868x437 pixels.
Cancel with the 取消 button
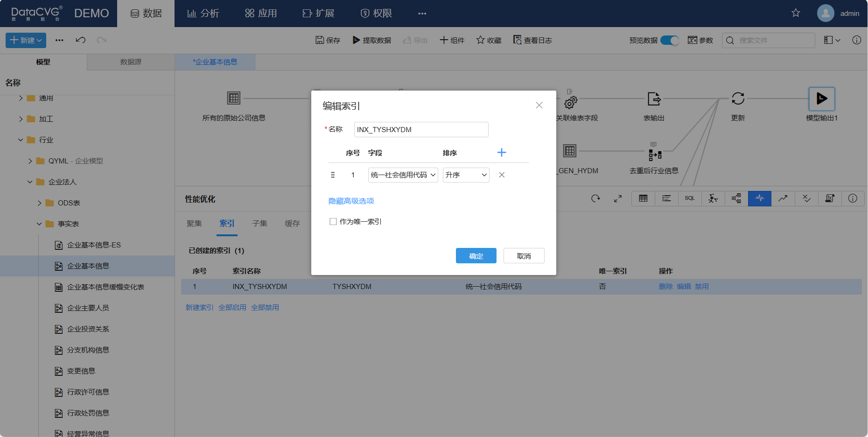pyautogui.click(x=524, y=256)
